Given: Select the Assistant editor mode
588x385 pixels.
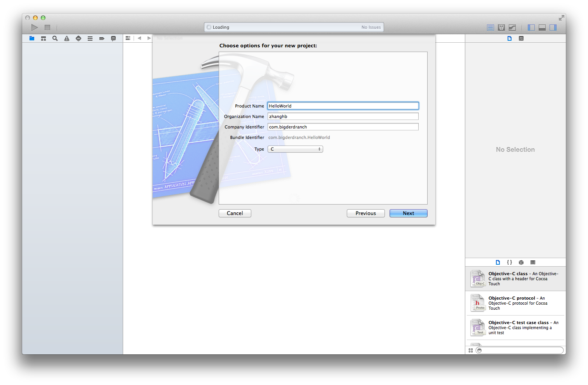Looking at the screenshot, I should tap(501, 28).
